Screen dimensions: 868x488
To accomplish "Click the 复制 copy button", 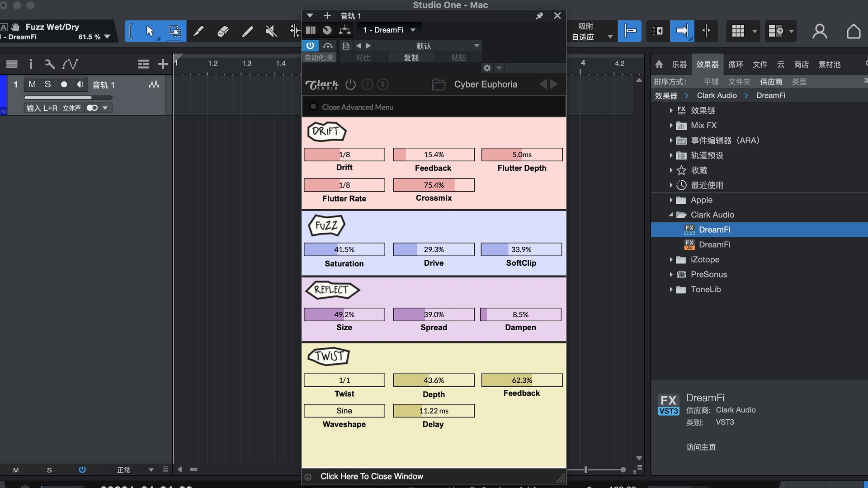I will point(411,58).
